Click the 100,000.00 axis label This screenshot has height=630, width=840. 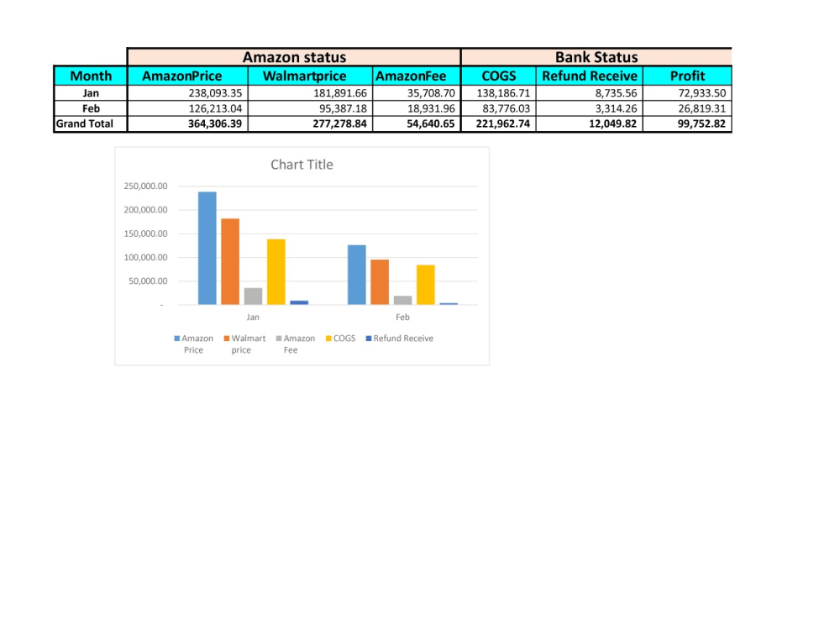tap(145, 257)
